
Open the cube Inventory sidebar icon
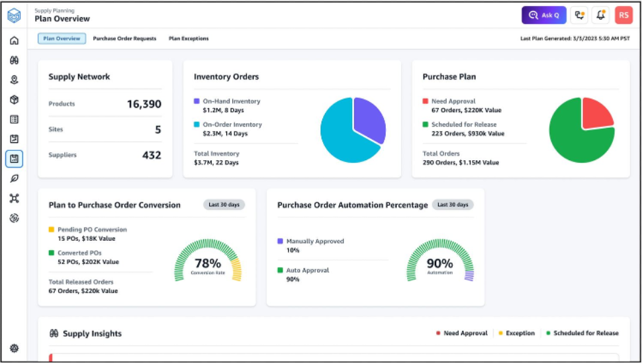click(15, 99)
